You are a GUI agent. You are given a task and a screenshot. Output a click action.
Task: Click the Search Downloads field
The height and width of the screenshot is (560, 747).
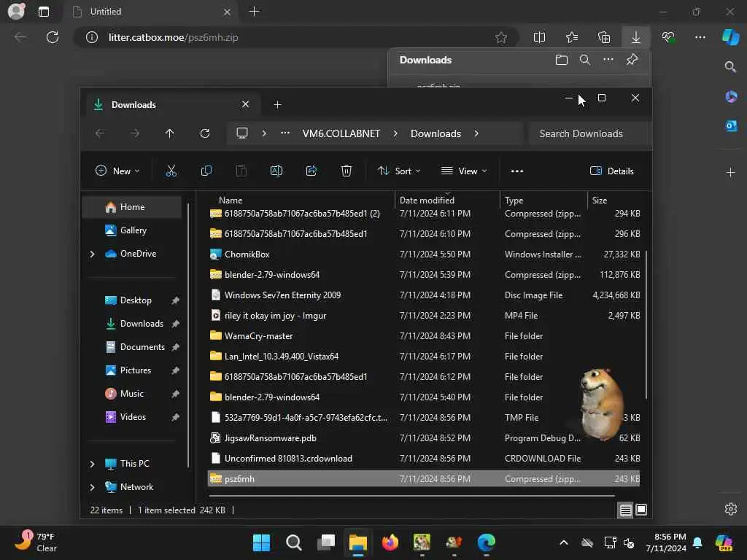(x=589, y=134)
